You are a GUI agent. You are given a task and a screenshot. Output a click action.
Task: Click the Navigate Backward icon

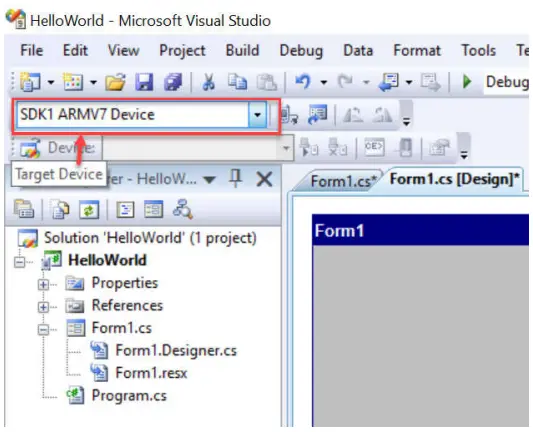(x=389, y=82)
